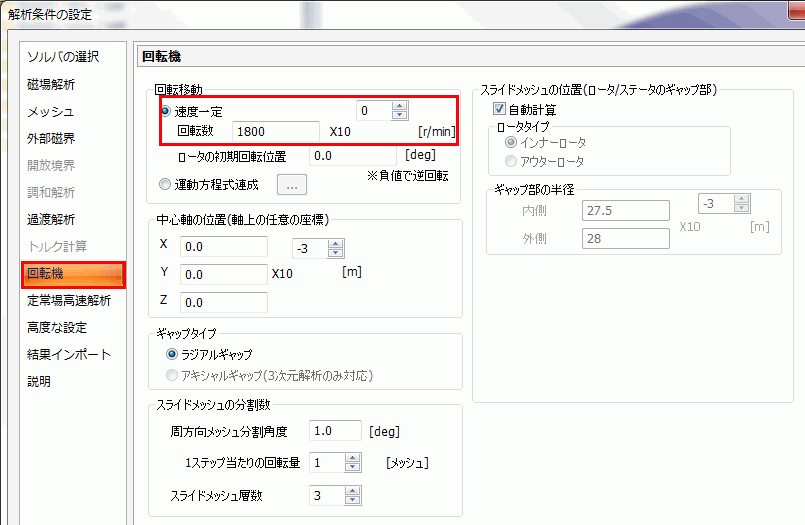Click the 周方向メッシュ分割角度 input field
The width and height of the screenshot is (805, 525).
tap(335, 431)
